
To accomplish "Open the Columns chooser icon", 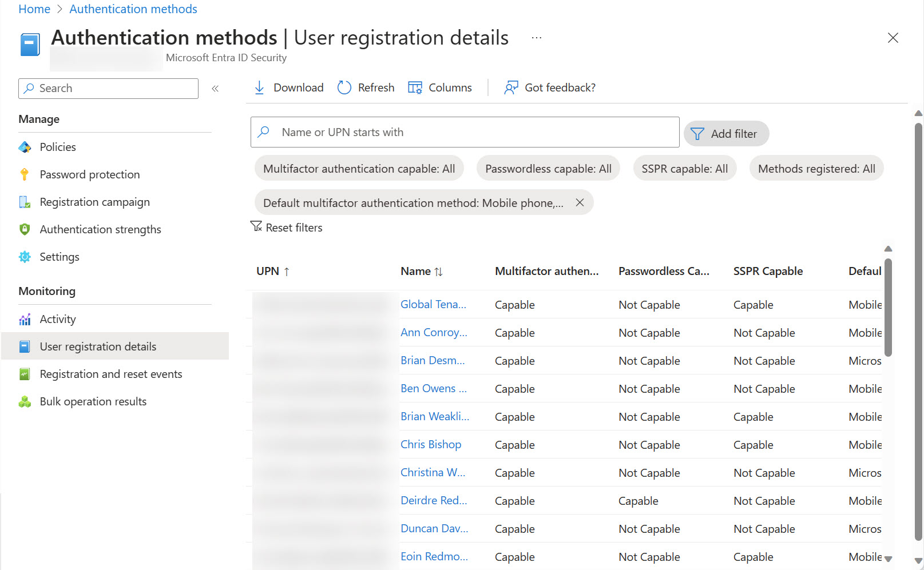I will [415, 87].
